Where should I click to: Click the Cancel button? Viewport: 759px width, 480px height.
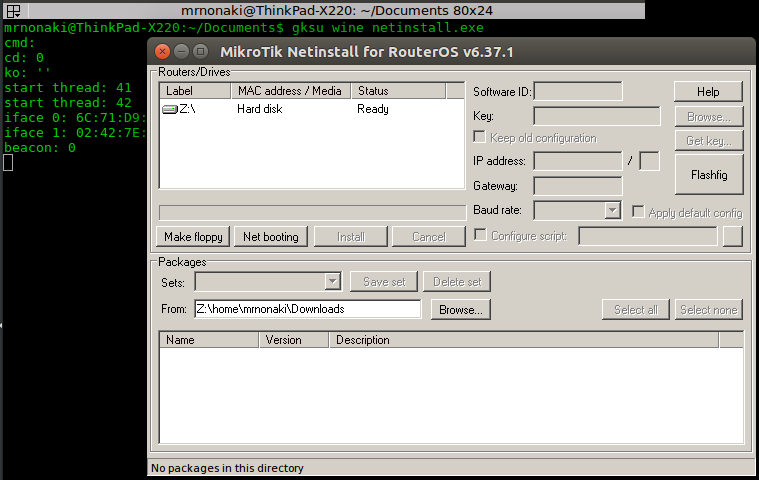click(x=428, y=237)
